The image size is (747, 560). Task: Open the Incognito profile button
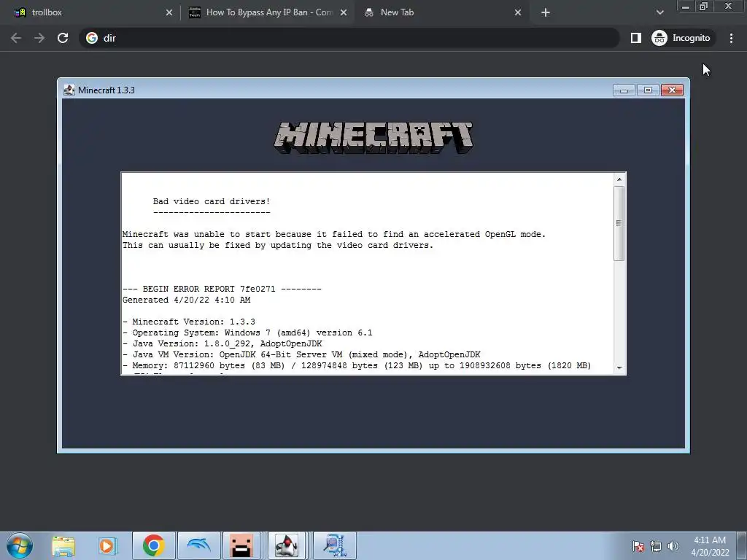pyautogui.click(x=682, y=38)
